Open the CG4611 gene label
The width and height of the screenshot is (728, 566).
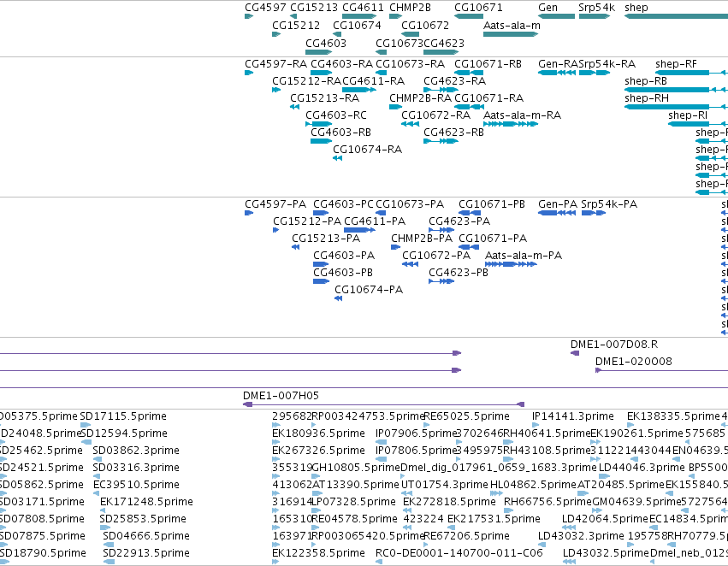[x=363, y=8]
